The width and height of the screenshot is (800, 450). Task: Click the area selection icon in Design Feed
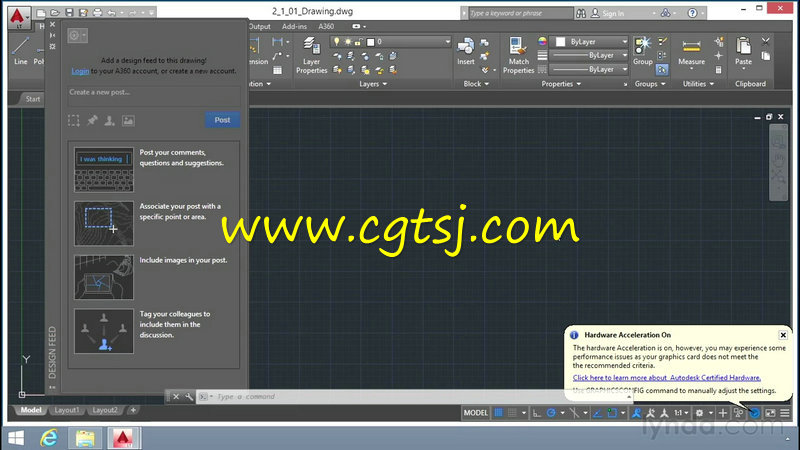[x=73, y=120]
